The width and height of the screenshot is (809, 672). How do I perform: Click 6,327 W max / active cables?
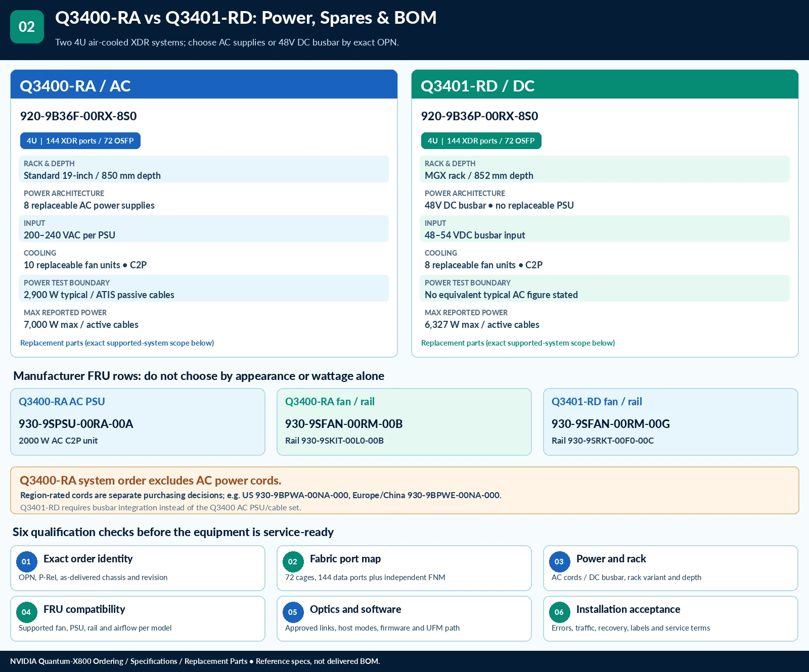point(482,325)
